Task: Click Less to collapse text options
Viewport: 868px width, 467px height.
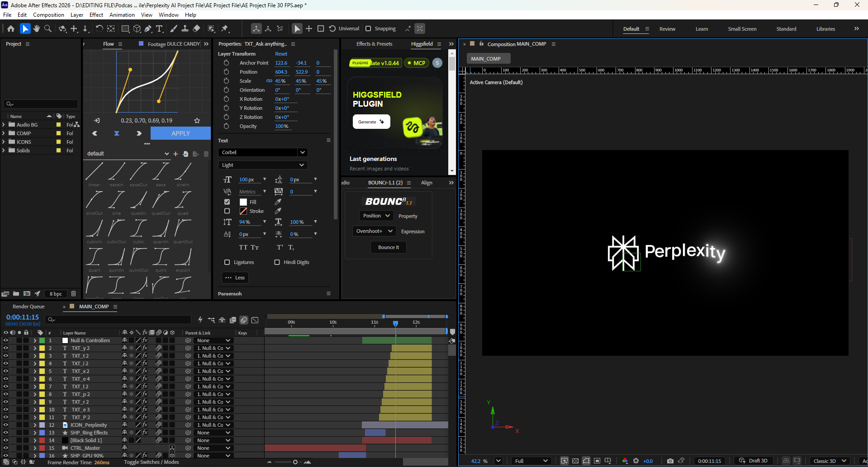Action: coord(235,278)
